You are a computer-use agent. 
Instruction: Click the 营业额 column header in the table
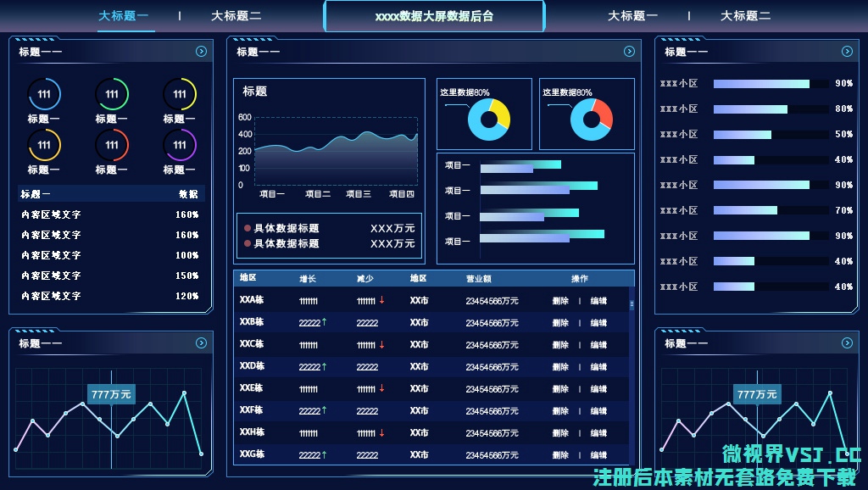point(478,278)
